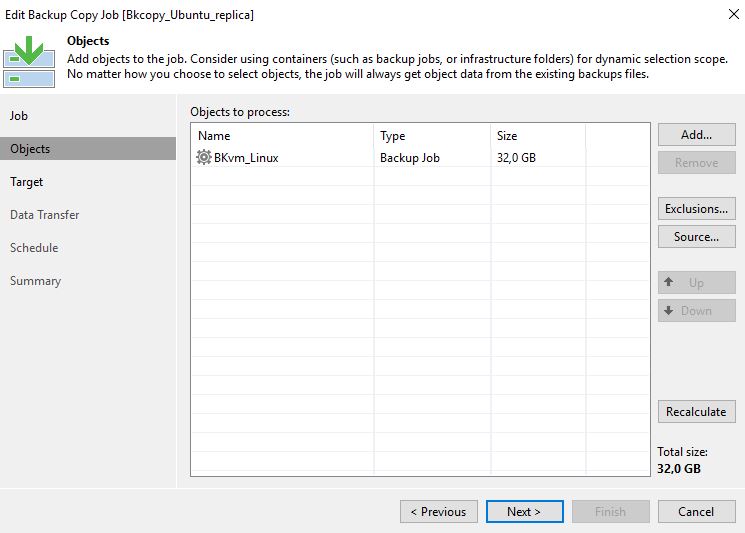Close the Edit Backup Copy Job dialog
The width and height of the screenshot is (745, 533).
click(x=733, y=14)
